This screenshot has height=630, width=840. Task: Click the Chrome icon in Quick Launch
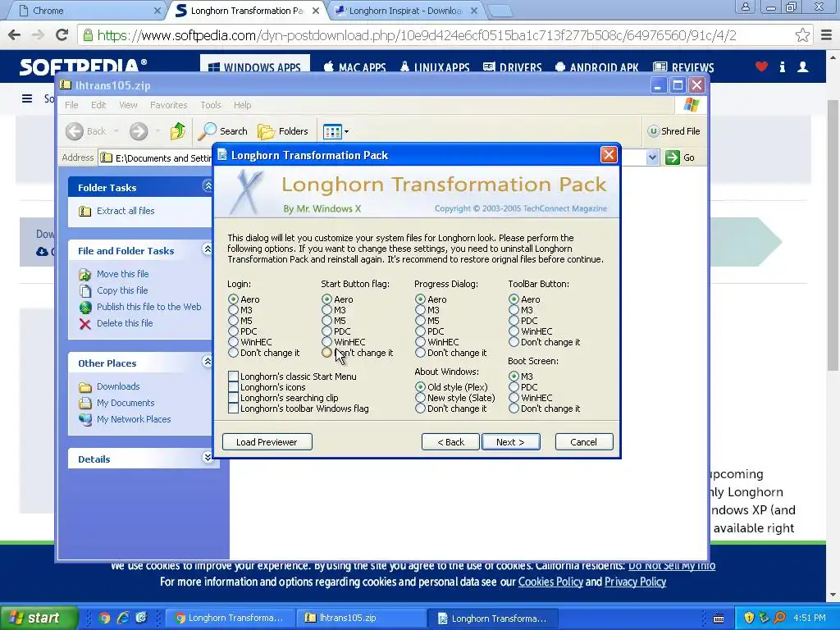[104, 618]
